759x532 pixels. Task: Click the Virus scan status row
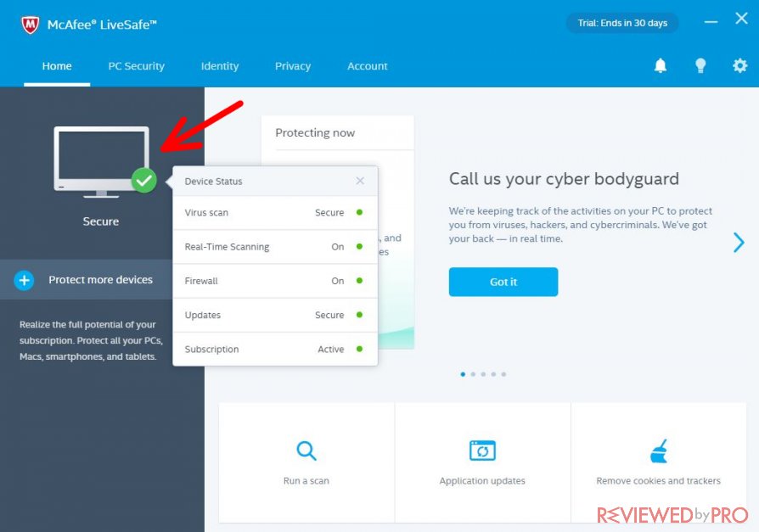pos(275,213)
